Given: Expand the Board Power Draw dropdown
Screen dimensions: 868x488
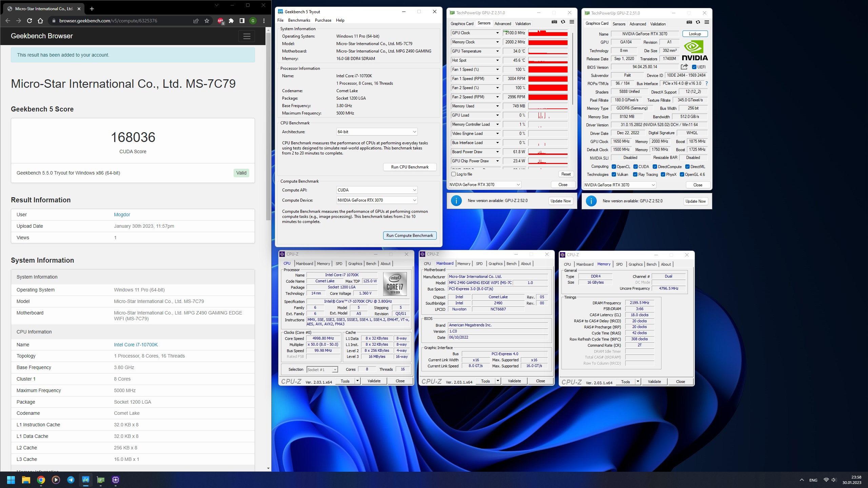Looking at the screenshot, I should 497,152.
